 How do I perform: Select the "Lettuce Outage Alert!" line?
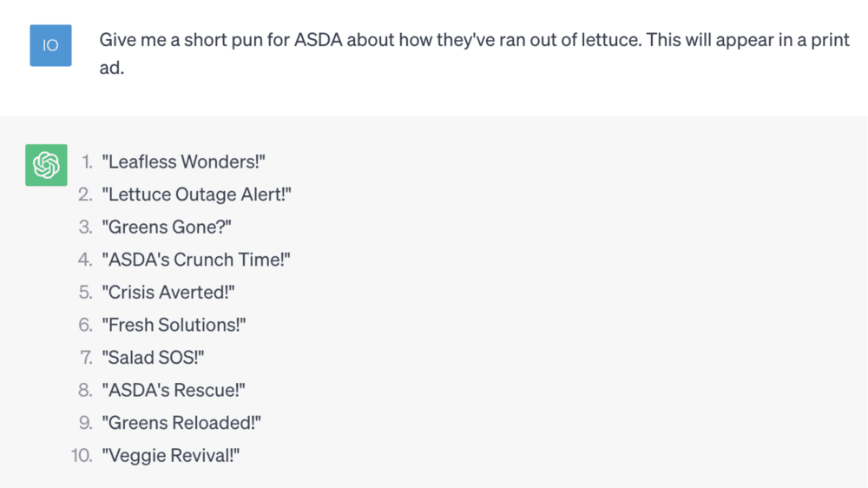(x=196, y=195)
